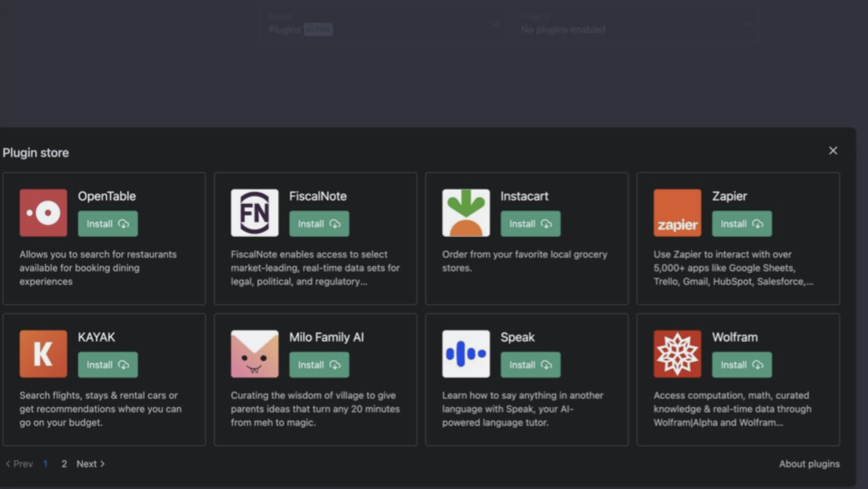Open the Model Plugins dropdown

[x=383, y=24]
